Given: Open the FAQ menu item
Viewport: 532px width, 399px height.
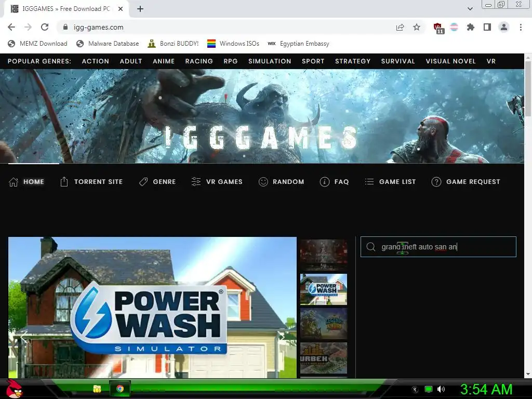Looking at the screenshot, I should tap(334, 182).
